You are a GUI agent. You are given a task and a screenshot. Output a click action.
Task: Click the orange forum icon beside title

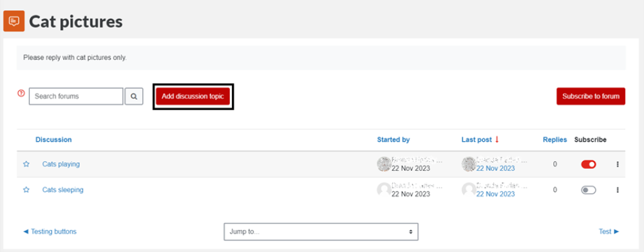click(x=14, y=21)
